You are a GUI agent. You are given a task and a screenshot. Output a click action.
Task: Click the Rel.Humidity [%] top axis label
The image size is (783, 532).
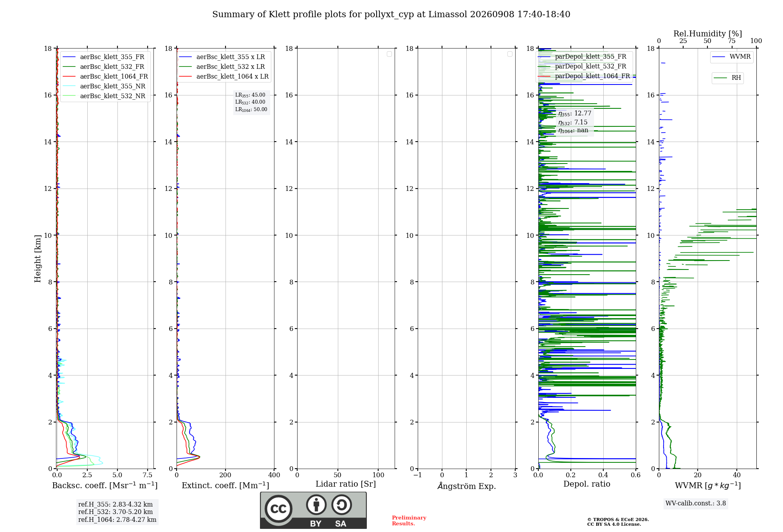[707, 34]
